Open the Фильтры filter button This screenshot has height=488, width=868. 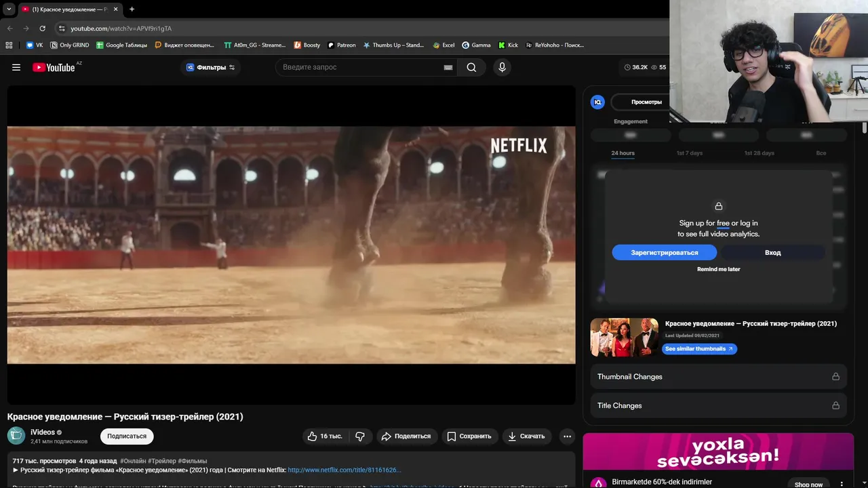[x=210, y=67]
